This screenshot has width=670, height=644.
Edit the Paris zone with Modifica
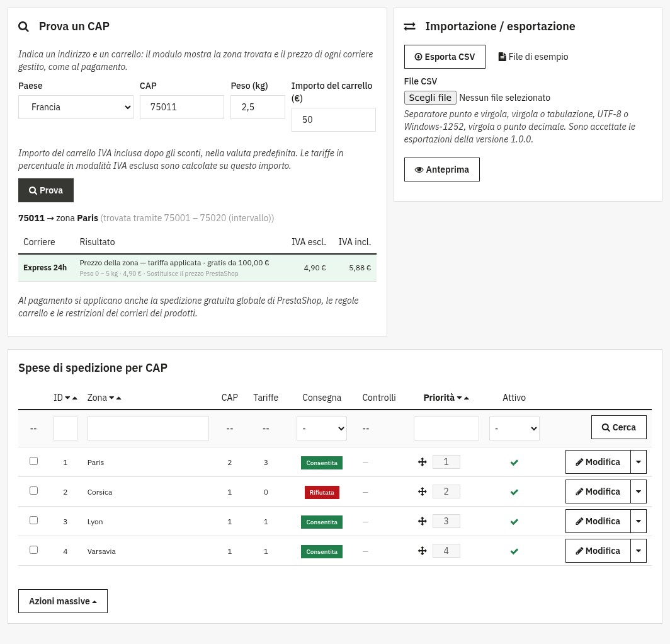point(598,462)
